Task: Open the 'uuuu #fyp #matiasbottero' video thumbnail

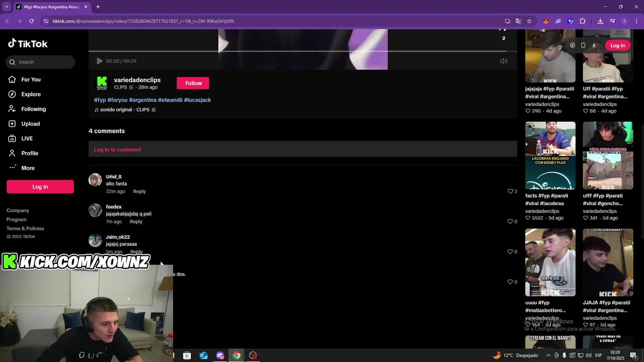Action: (x=550, y=262)
